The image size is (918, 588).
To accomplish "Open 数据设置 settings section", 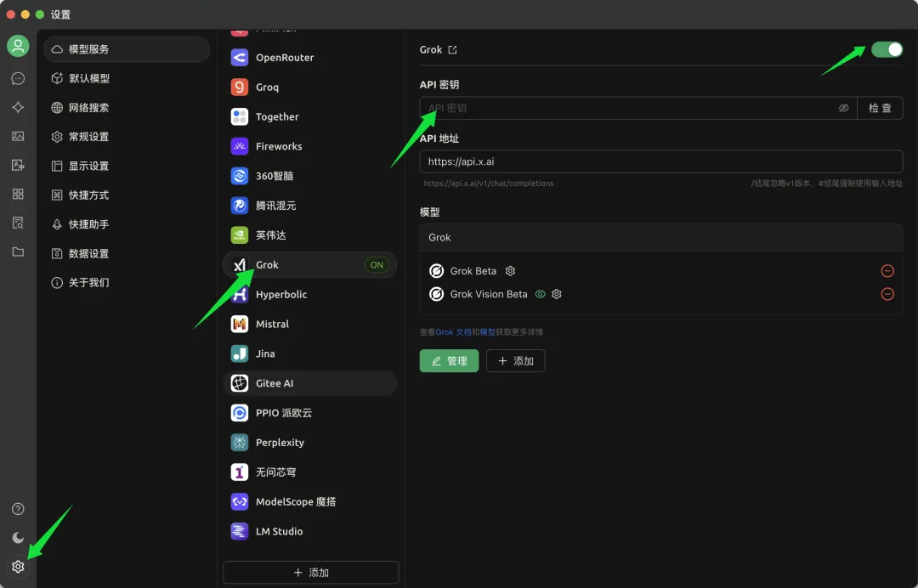I will pos(127,253).
